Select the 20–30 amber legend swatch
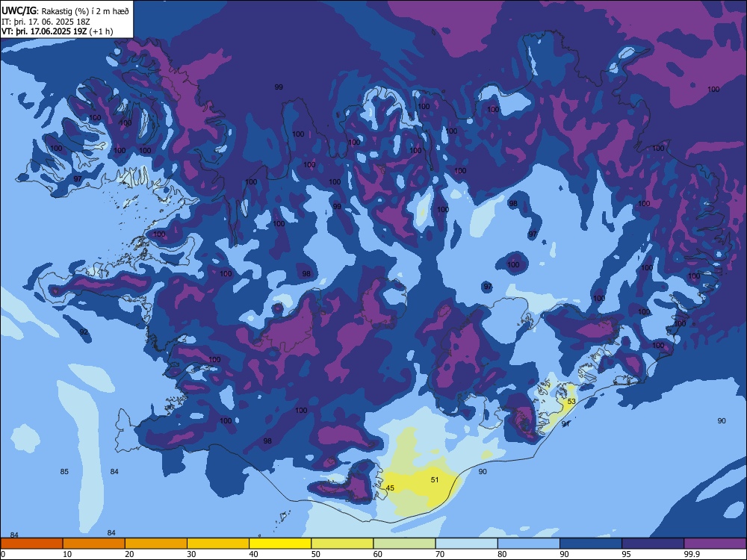Image resolution: width=747 pixels, height=560 pixels. 156,544
